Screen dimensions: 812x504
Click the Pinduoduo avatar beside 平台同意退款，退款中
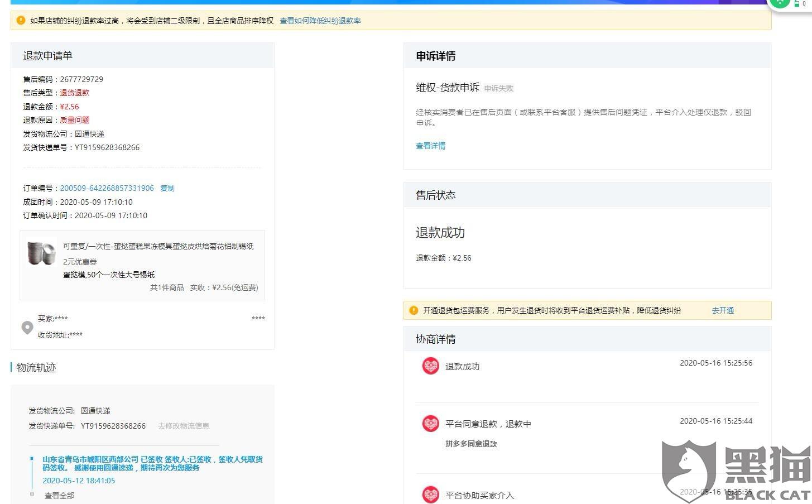tap(430, 424)
